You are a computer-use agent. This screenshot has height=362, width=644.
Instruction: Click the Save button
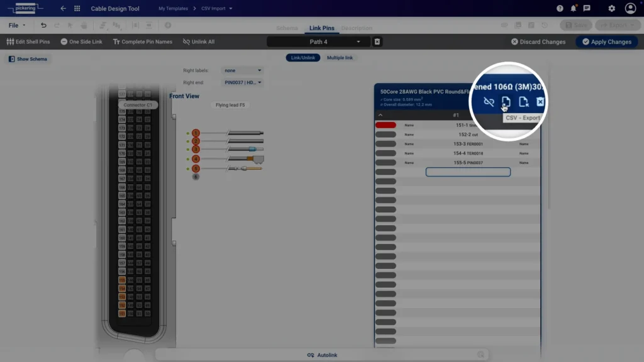pos(576,25)
